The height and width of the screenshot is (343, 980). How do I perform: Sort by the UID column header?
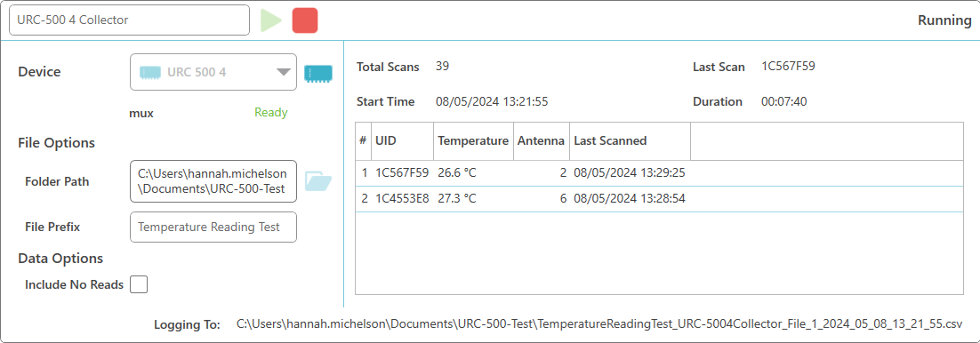pyautogui.click(x=403, y=141)
